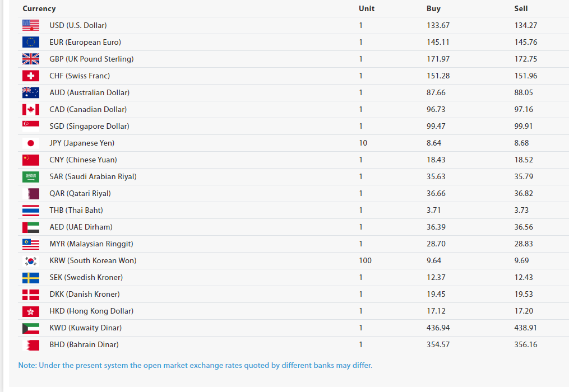
Task: Click the Unit column header
Action: coord(367,8)
